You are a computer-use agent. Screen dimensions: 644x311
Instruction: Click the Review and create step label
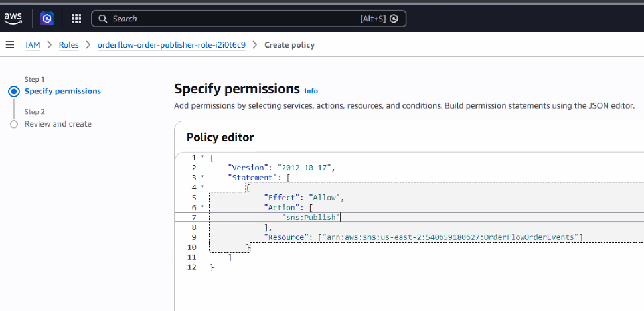58,124
